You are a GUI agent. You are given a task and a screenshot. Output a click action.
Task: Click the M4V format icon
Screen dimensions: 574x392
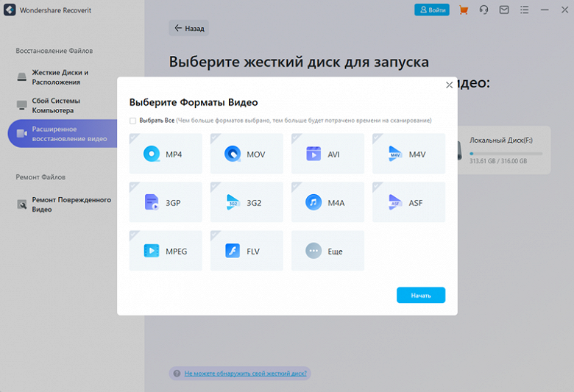[x=395, y=154]
